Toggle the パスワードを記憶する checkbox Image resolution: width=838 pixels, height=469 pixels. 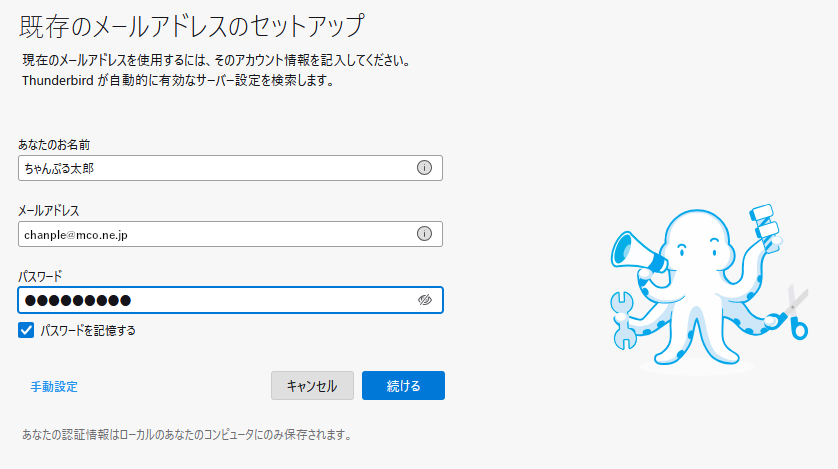[x=26, y=330]
